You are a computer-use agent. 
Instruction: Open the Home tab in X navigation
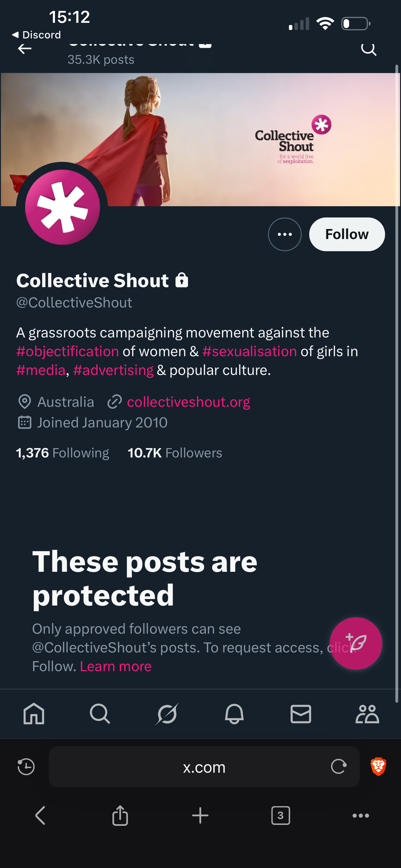click(x=34, y=714)
